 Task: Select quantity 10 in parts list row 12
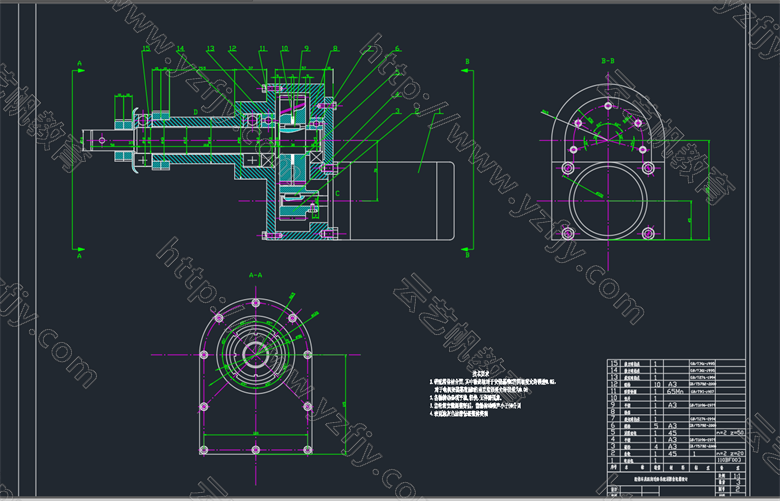click(x=657, y=384)
